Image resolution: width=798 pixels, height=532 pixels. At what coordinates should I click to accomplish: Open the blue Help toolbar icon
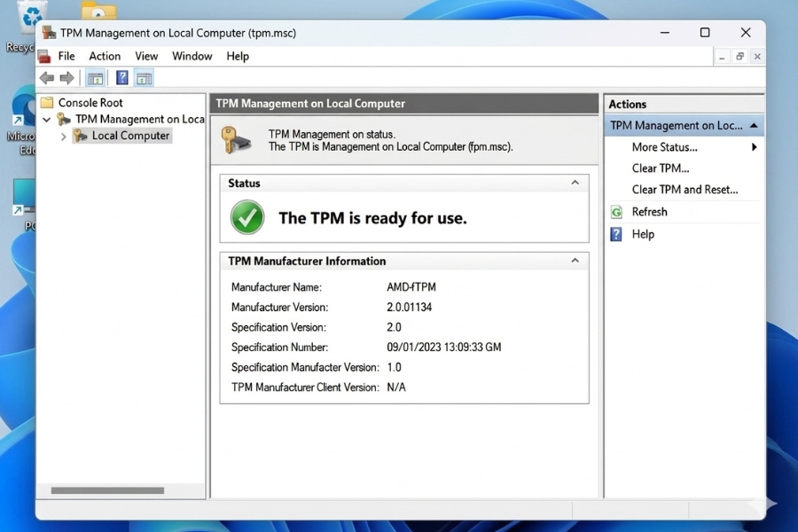122,77
